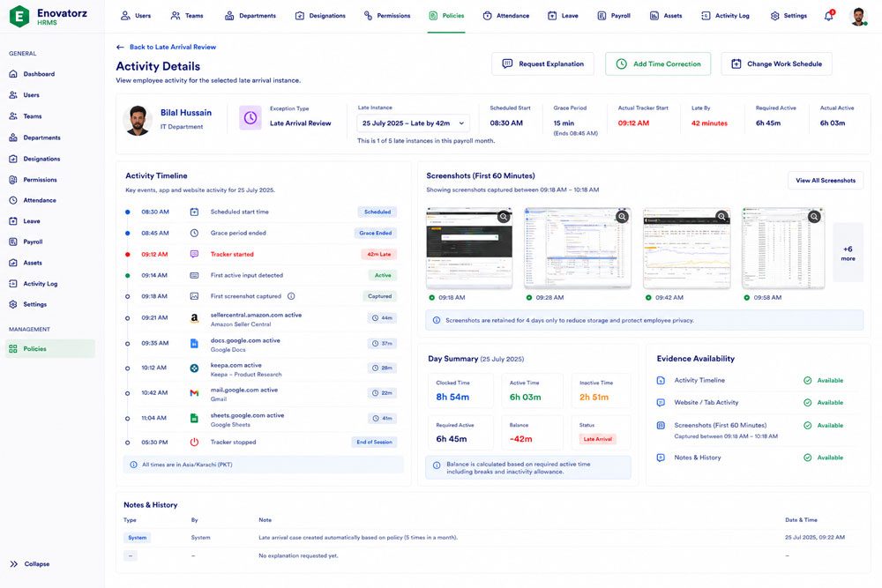The width and height of the screenshot is (882, 588).
Task: Click the Google Sheets icon in timeline
Action: click(x=194, y=418)
